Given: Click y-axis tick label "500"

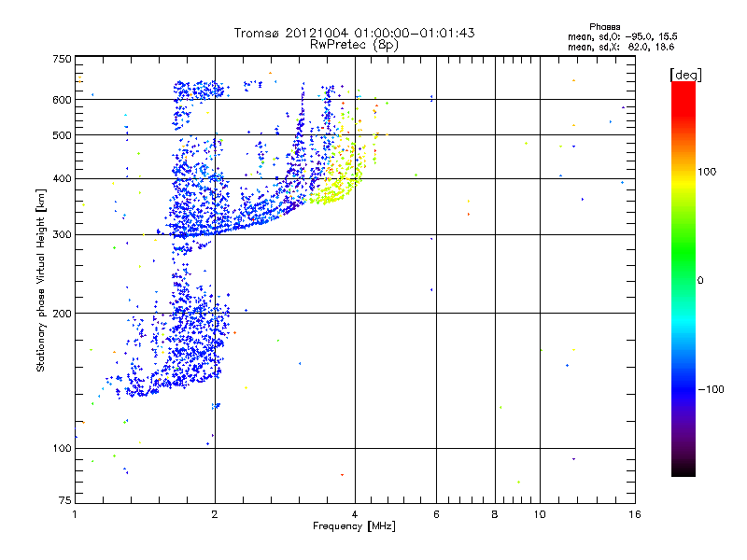Looking at the screenshot, I should coord(62,135).
